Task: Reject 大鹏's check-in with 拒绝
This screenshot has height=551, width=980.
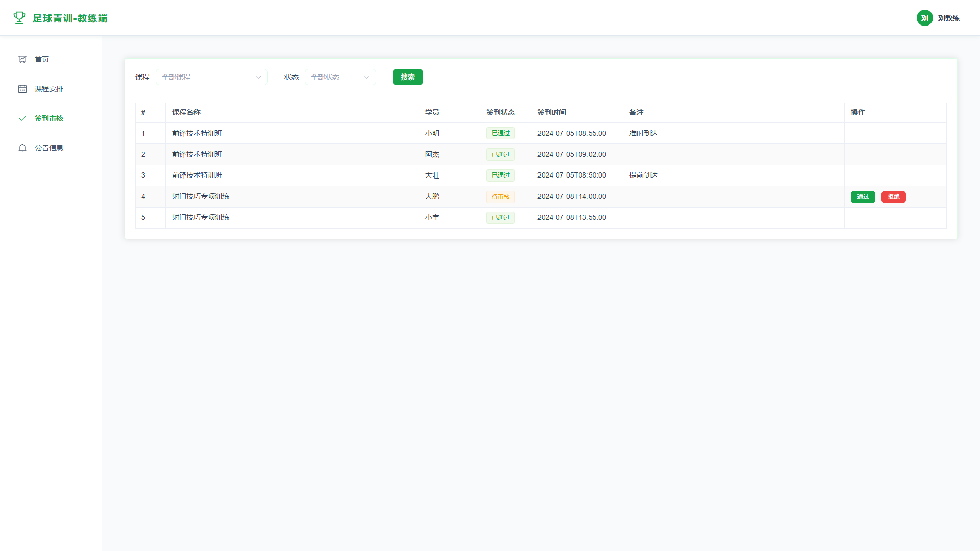Action: (x=894, y=197)
